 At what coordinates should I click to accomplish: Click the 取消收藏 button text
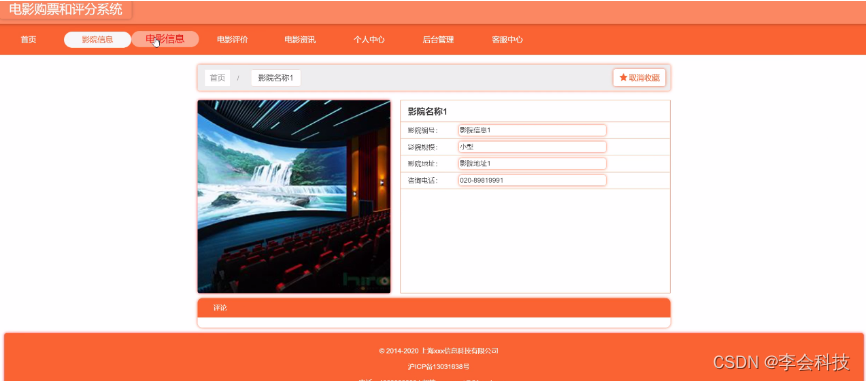click(x=644, y=78)
